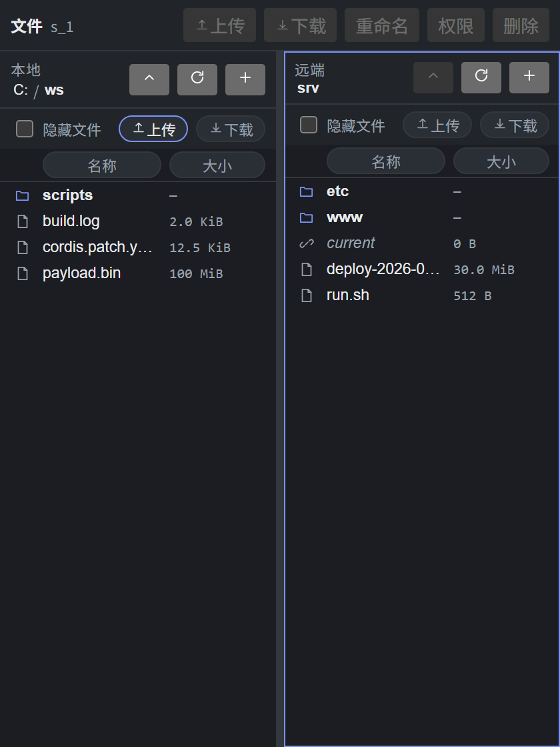
Task: Click the top toolbar 上传 button
Action: click(219, 25)
